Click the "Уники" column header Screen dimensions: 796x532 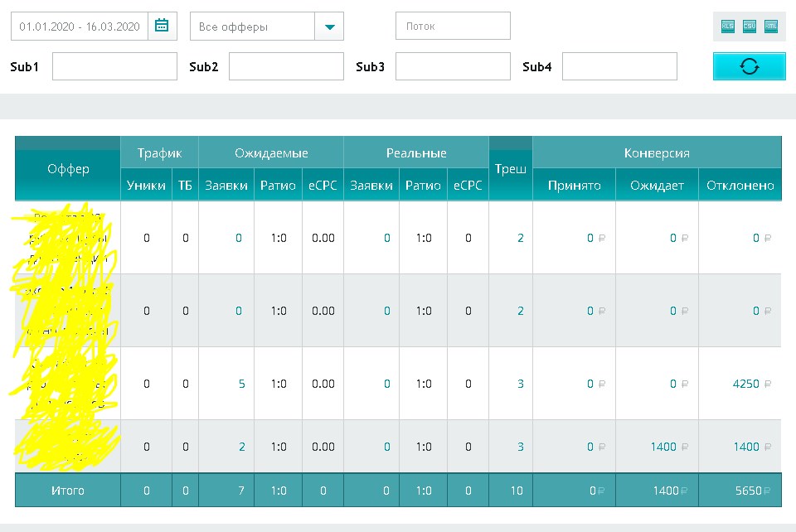click(146, 186)
